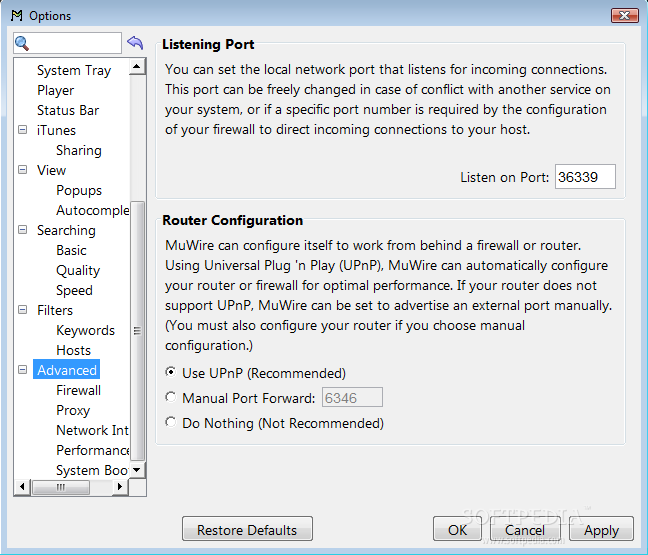Viewport: 648px width, 555px height.
Task: Collapse the Searching tree node
Action: 23,230
